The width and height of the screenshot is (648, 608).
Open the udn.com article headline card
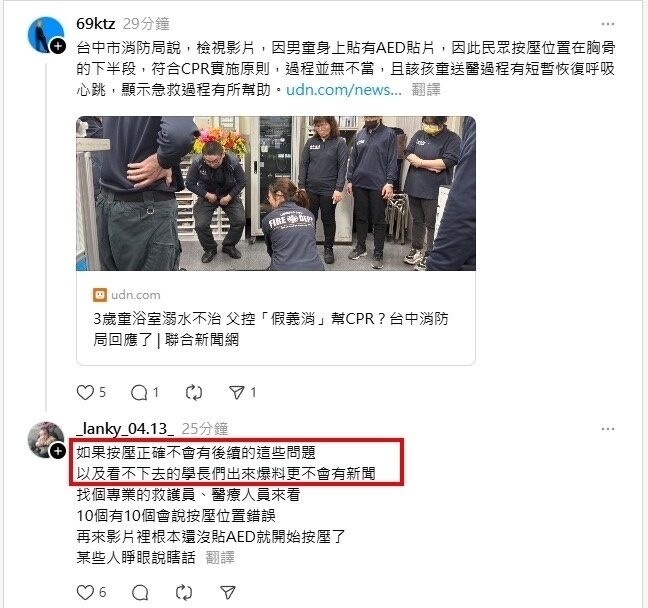click(x=276, y=318)
